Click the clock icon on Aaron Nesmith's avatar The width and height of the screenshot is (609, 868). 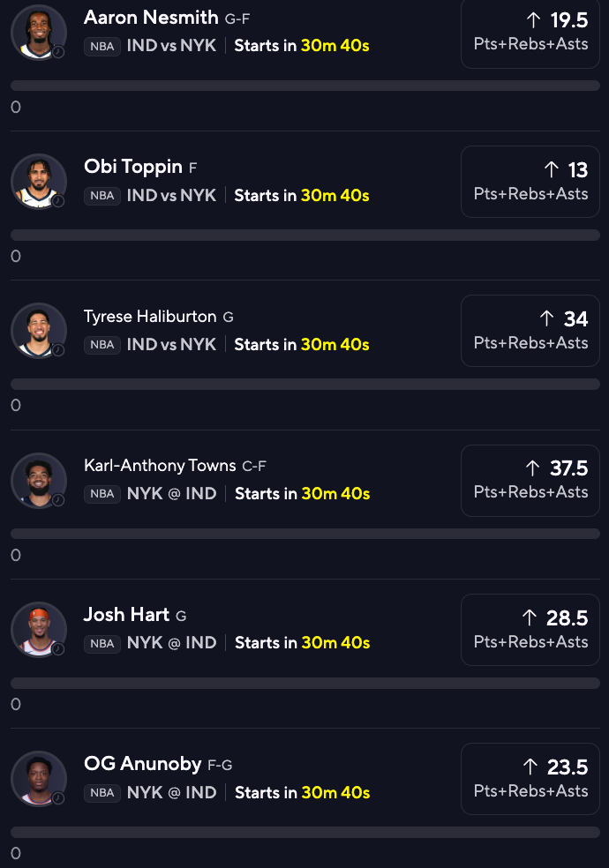(x=58, y=52)
